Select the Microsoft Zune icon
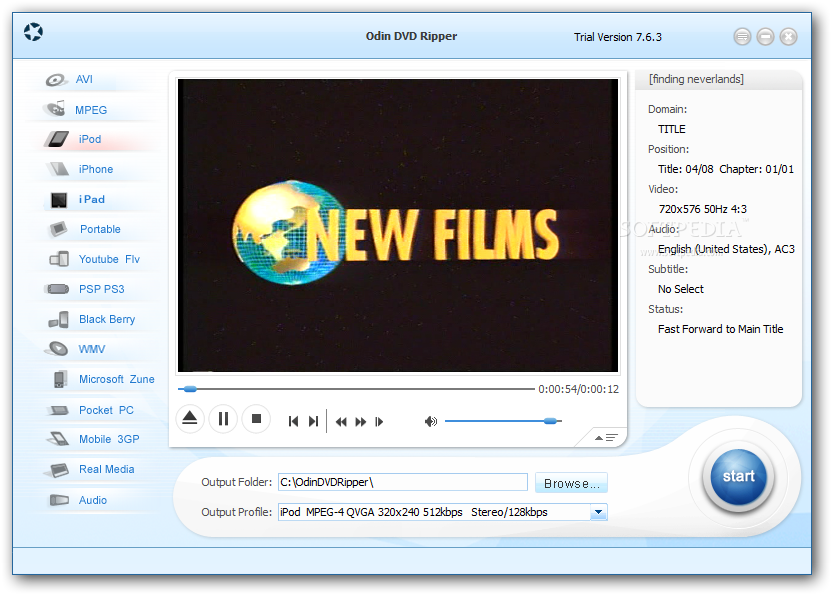 click(60, 379)
